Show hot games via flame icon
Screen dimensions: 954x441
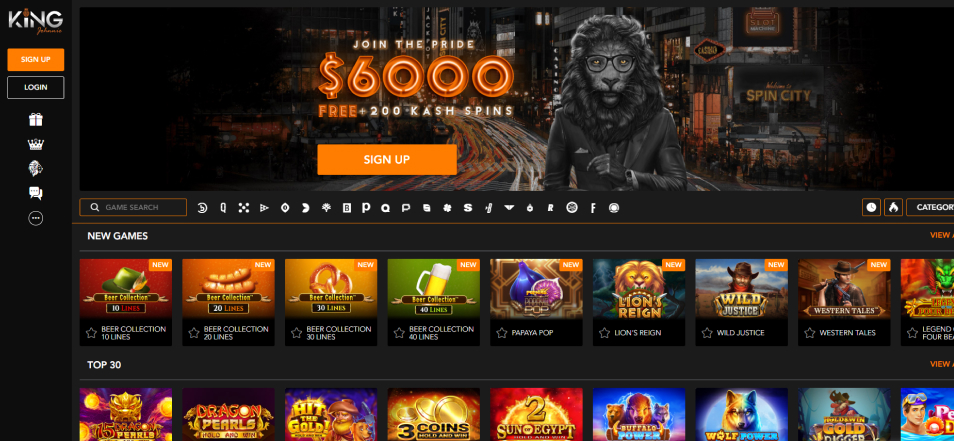893,207
